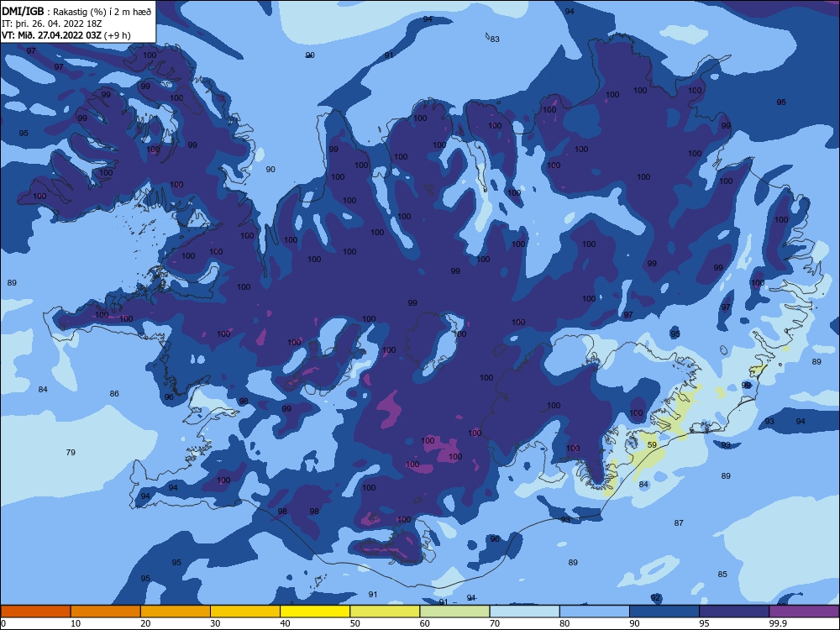Click the humidity value '87' on the map
840x630 pixels.
[679, 522]
